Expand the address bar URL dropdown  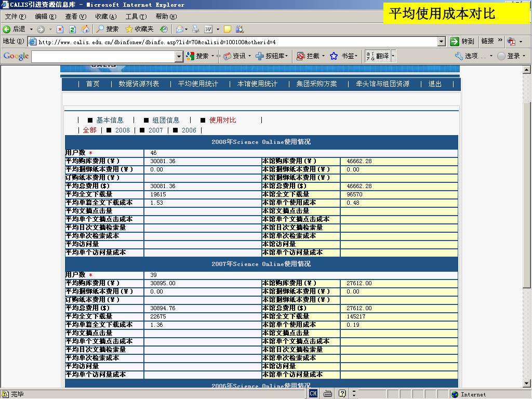[x=441, y=42]
